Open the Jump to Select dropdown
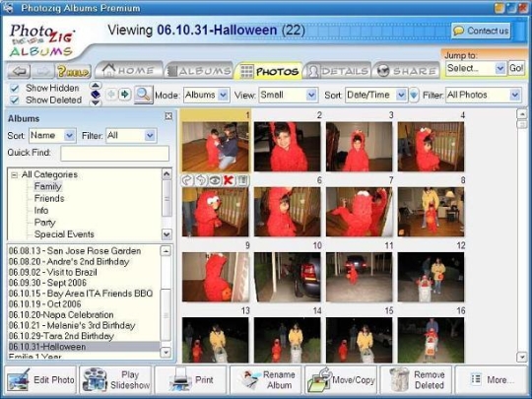 [x=476, y=68]
